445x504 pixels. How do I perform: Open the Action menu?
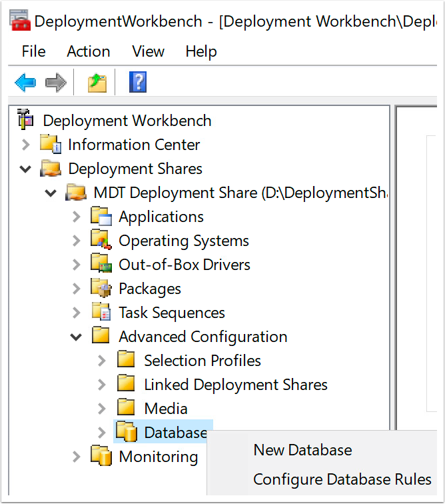tap(89, 51)
